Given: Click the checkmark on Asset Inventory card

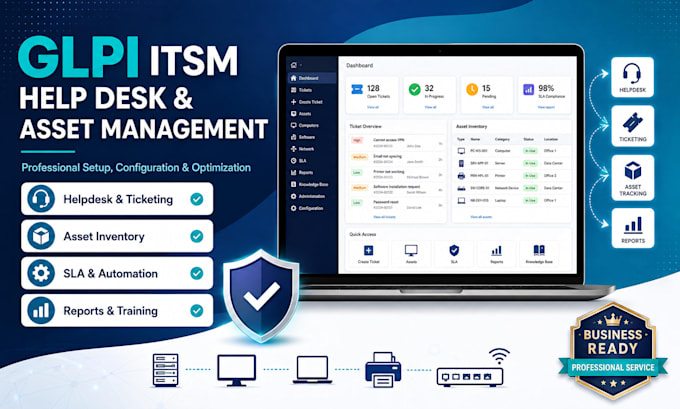Looking at the screenshot, I should 197,236.
